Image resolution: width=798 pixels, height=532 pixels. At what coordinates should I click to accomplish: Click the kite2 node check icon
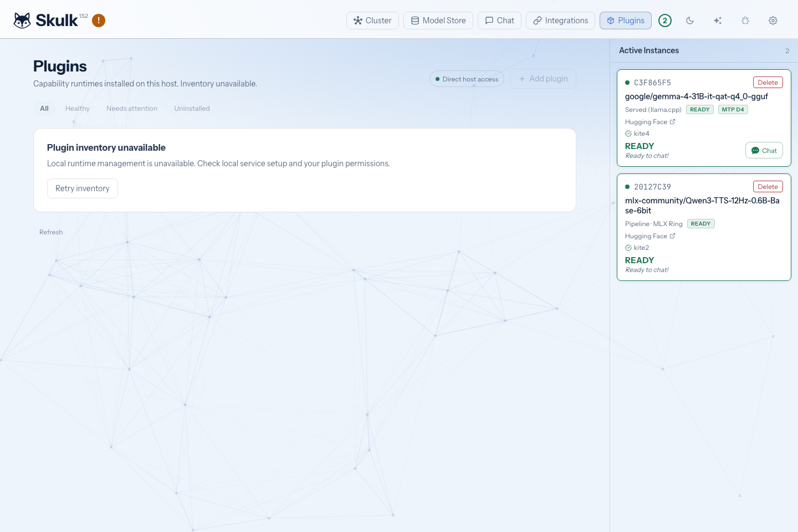tap(628, 248)
